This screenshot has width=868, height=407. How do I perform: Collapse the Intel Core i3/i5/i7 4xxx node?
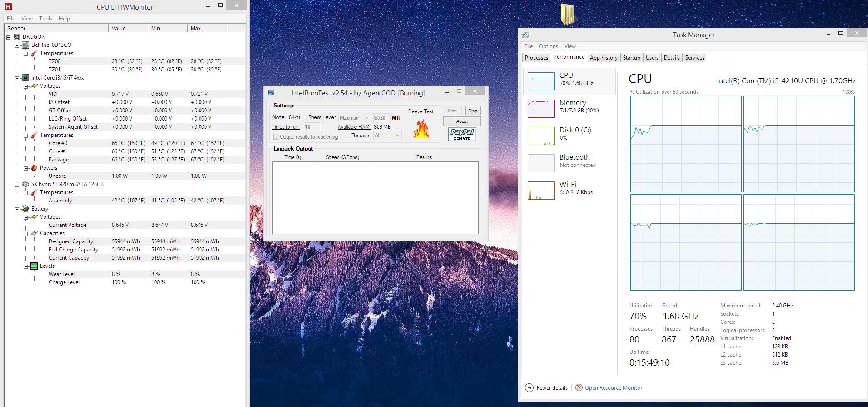[x=17, y=78]
